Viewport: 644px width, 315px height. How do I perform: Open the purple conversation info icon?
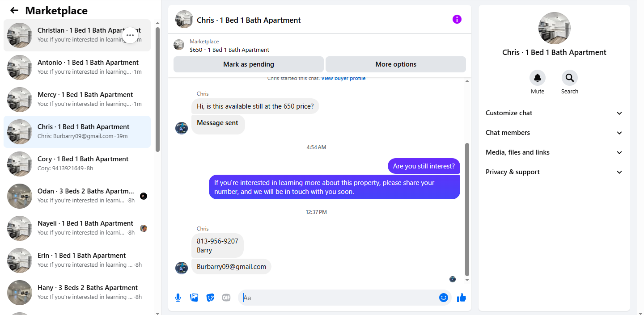pyautogui.click(x=457, y=19)
